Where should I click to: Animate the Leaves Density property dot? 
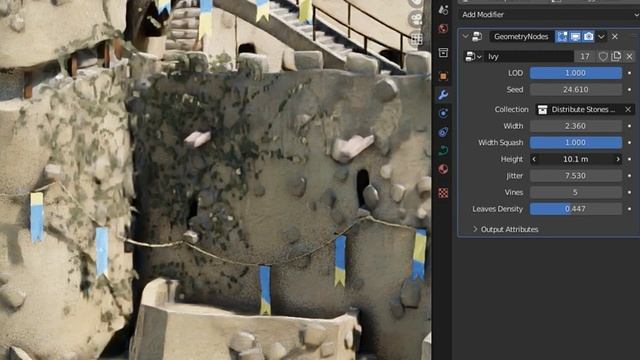(x=629, y=209)
